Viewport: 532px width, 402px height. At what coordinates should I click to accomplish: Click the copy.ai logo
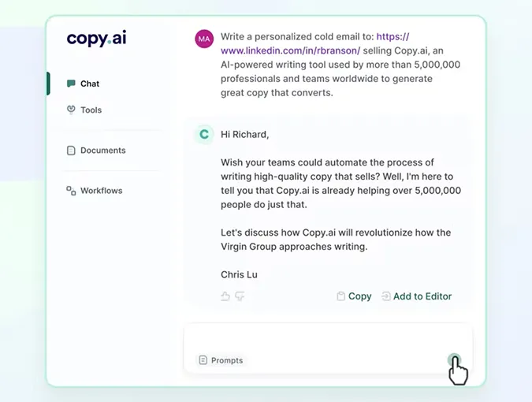(96, 39)
